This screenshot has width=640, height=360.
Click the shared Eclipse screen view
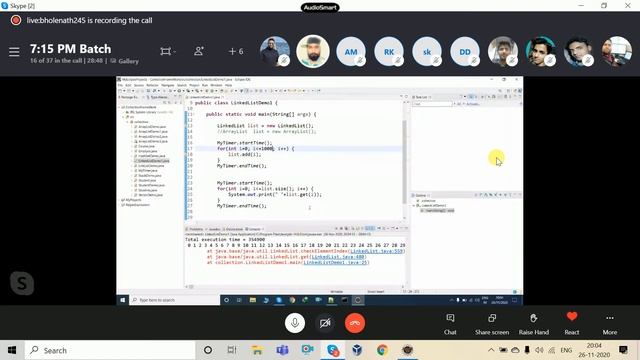(x=320, y=191)
